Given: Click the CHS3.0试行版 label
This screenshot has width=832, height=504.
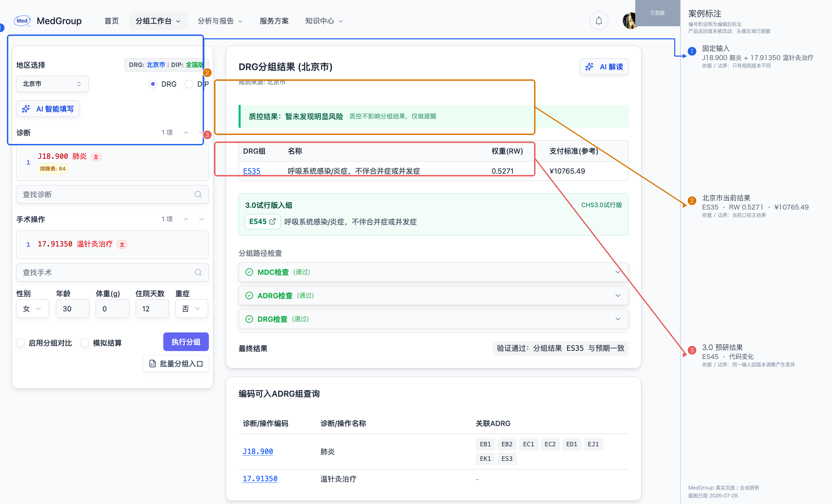Looking at the screenshot, I should tap(602, 205).
